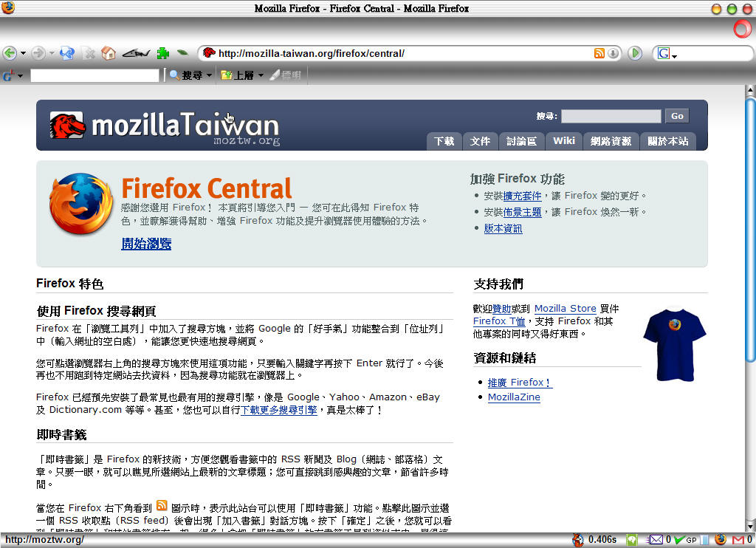756x548 pixels.
Task: Click the inline orange RSS icon in 即時書籤 paragraph
Action: pos(162,506)
